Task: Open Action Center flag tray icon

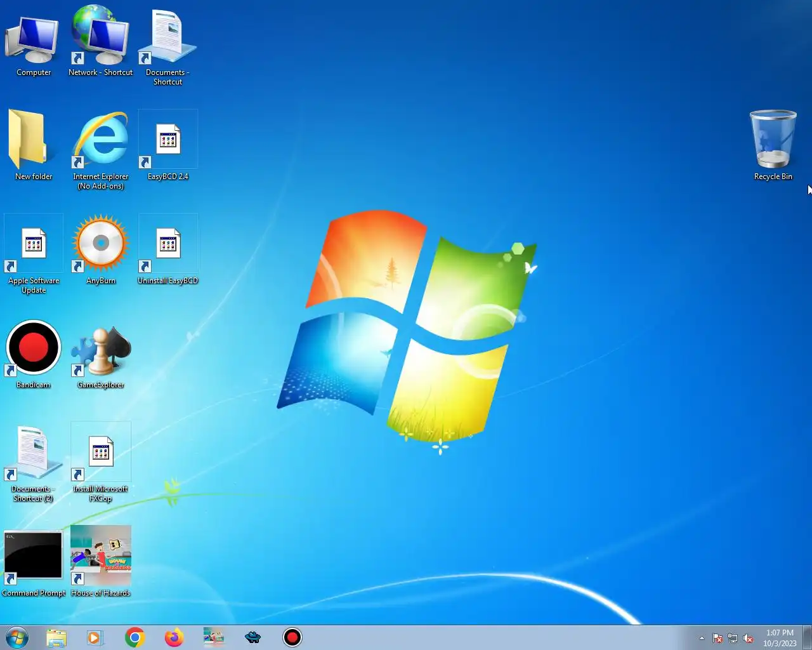Action: click(717, 638)
